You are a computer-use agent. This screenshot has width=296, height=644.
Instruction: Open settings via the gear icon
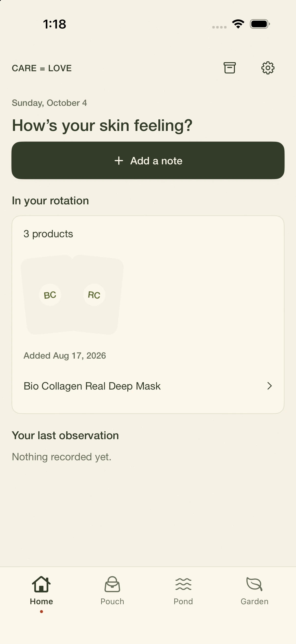click(x=268, y=68)
